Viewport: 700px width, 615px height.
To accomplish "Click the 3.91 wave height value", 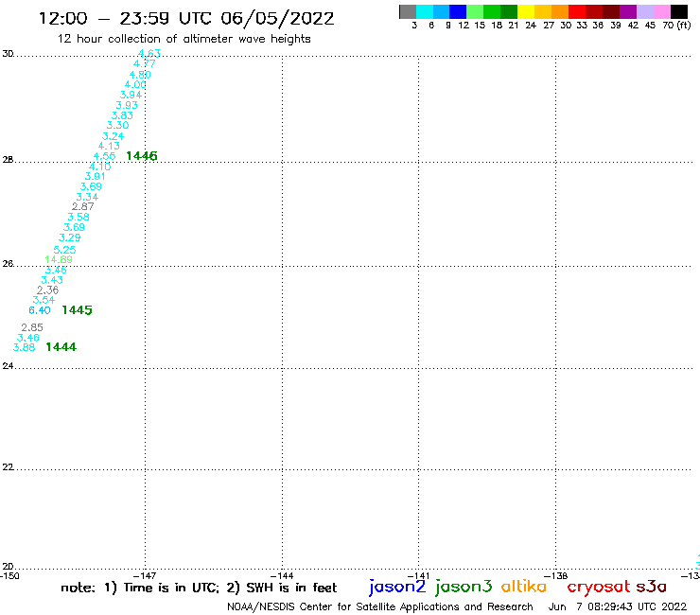I will point(96,176).
